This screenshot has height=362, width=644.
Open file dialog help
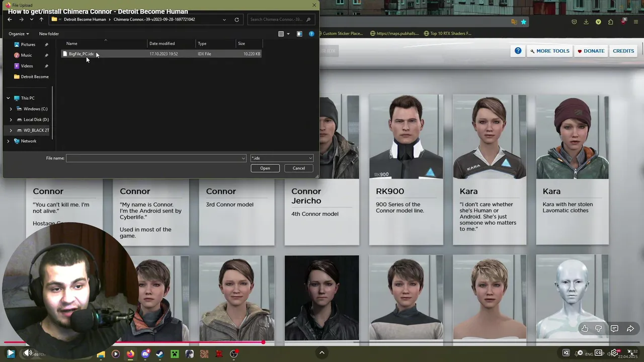311,34
